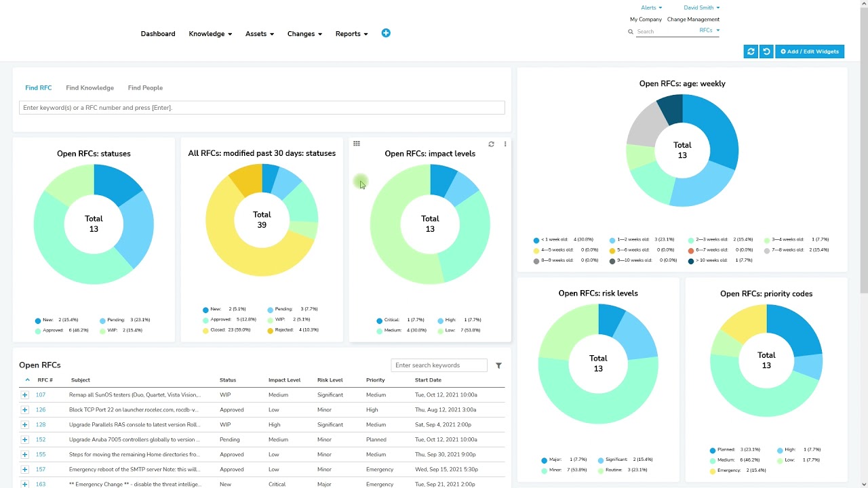Click the search magnifier icon in header
The image size is (868, 488).
click(x=631, y=32)
